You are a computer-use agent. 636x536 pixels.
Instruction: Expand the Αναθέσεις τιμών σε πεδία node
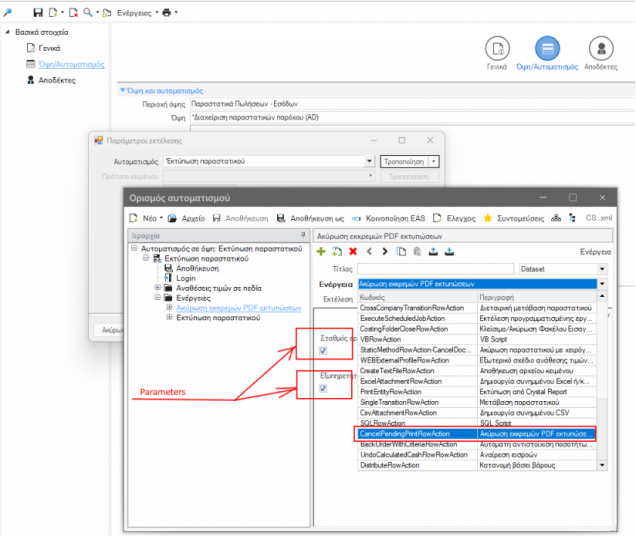pyautogui.click(x=158, y=288)
